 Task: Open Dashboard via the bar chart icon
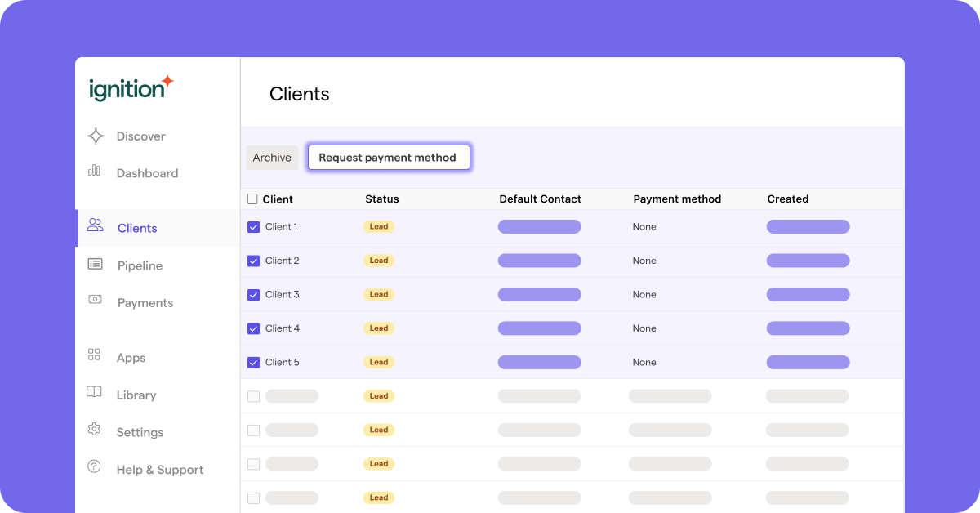click(94, 173)
